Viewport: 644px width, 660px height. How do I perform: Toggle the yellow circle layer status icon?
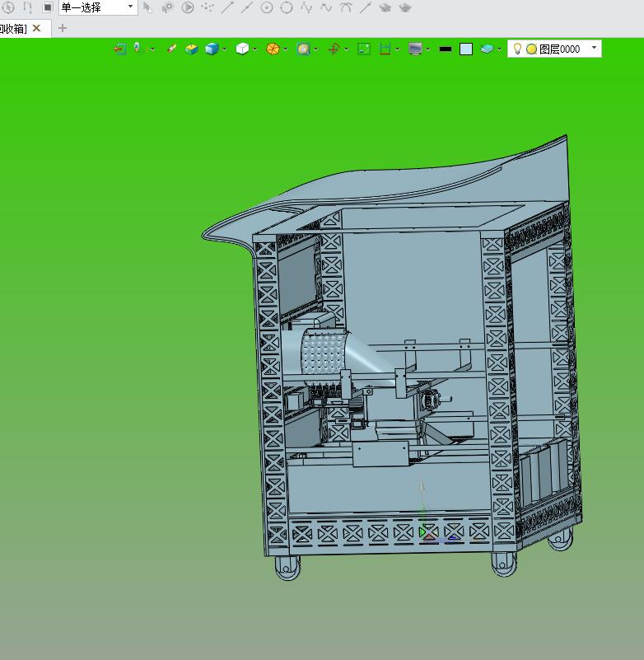click(532, 49)
